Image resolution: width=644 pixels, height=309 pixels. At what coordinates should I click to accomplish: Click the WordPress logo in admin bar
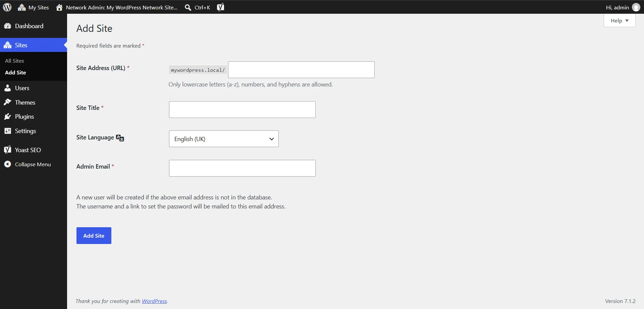[x=7, y=7]
